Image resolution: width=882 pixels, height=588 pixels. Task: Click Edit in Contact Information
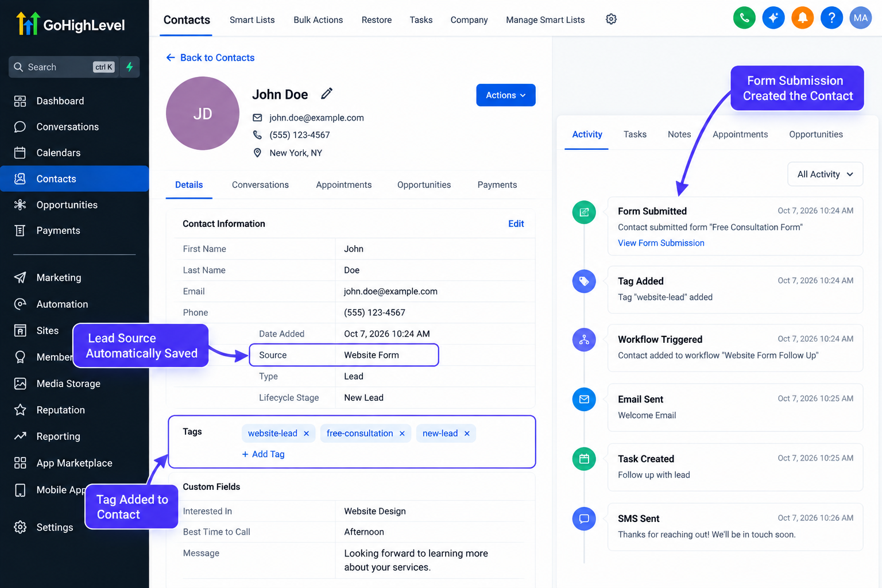click(516, 224)
